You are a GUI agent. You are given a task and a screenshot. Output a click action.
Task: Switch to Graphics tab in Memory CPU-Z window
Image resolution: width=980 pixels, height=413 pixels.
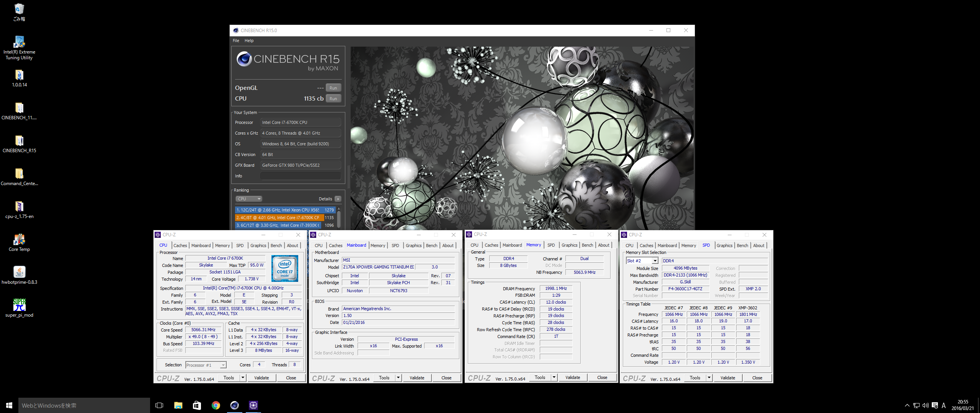570,245
